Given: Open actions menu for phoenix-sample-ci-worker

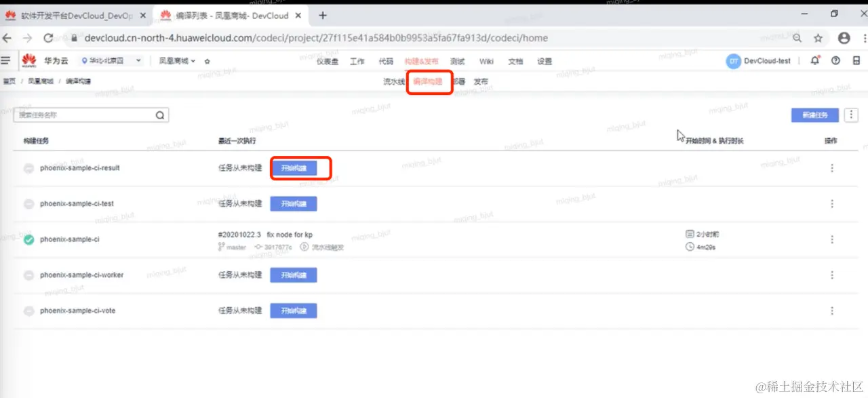Looking at the screenshot, I should [832, 275].
